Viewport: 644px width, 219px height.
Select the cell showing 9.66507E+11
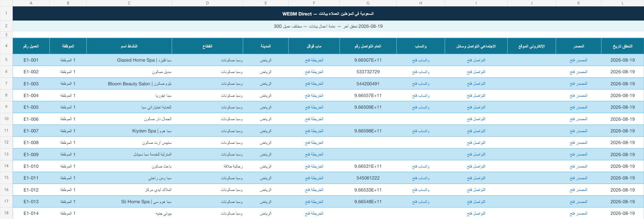[368, 60]
